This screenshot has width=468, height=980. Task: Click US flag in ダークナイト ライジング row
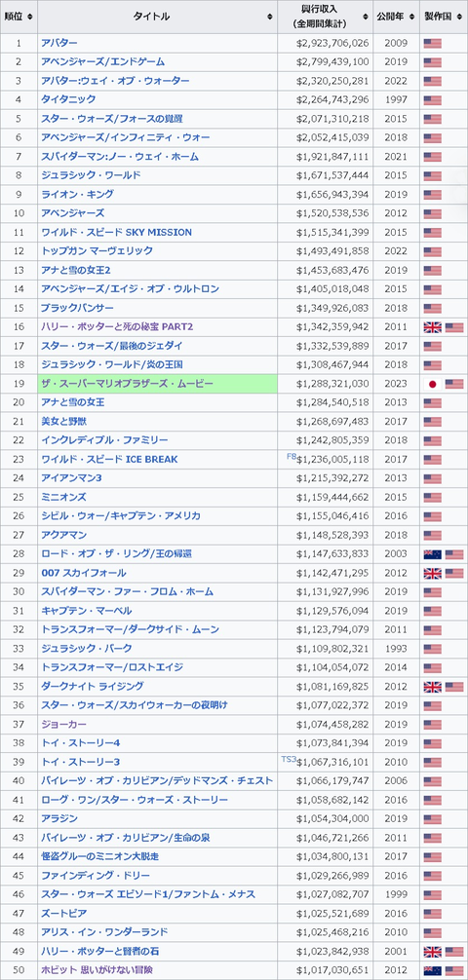(x=454, y=686)
